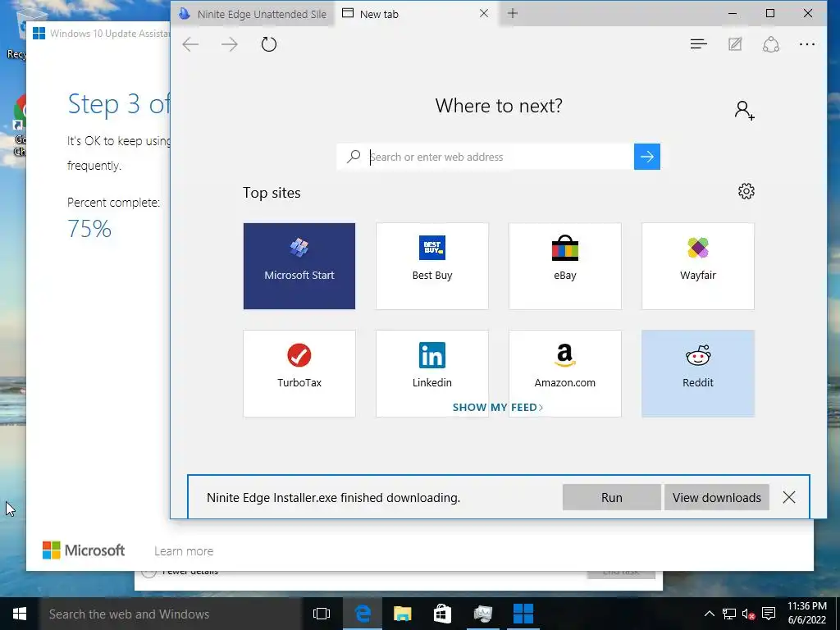The height and width of the screenshot is (630, 840).
Task: Click network icon in system tray
Action: coord(728,614)
